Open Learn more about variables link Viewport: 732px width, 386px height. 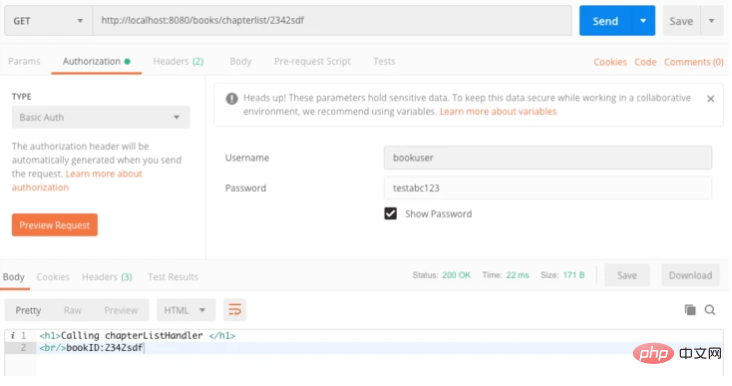coord(498,112)
